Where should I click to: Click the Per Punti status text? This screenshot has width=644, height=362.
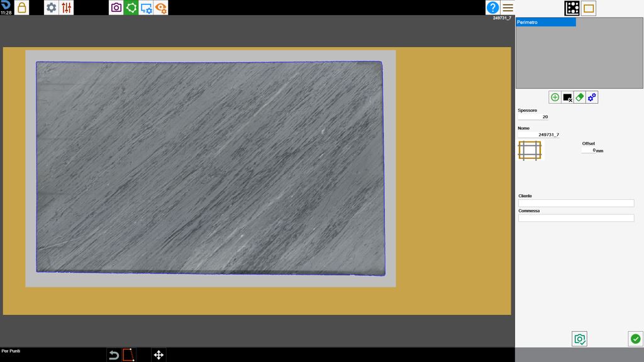coord(11,351)
